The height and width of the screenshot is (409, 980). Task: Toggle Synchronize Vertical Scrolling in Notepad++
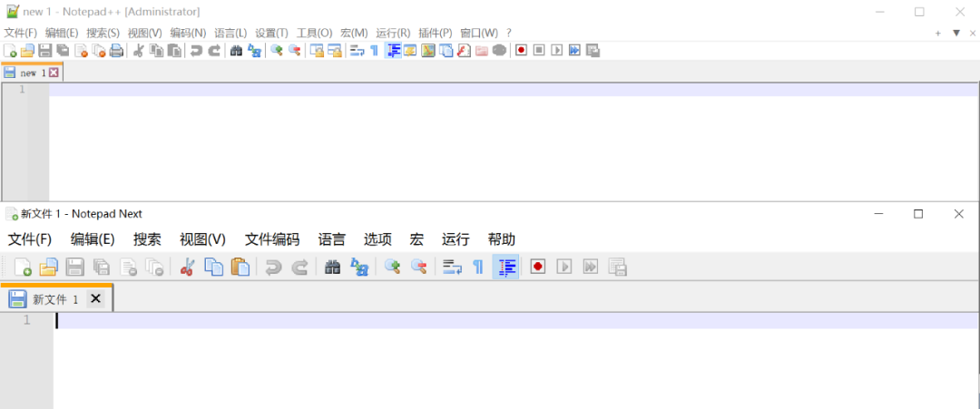coord(317,51)
